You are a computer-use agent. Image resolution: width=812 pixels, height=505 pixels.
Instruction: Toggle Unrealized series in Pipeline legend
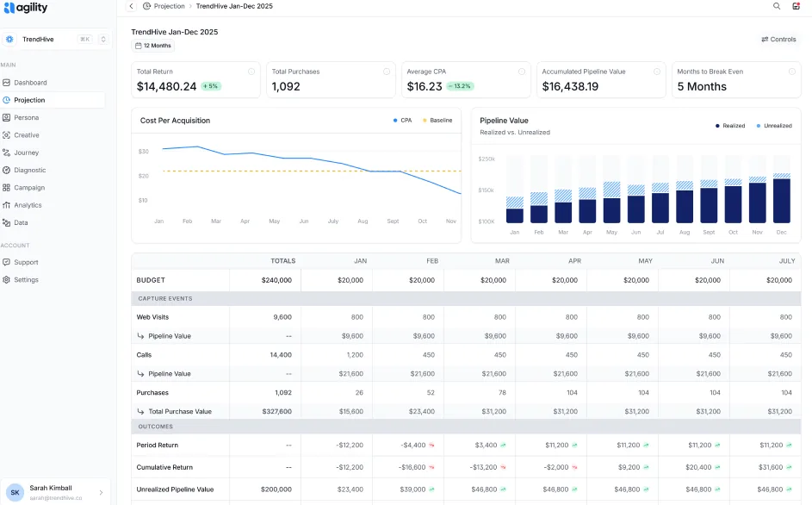774,126
